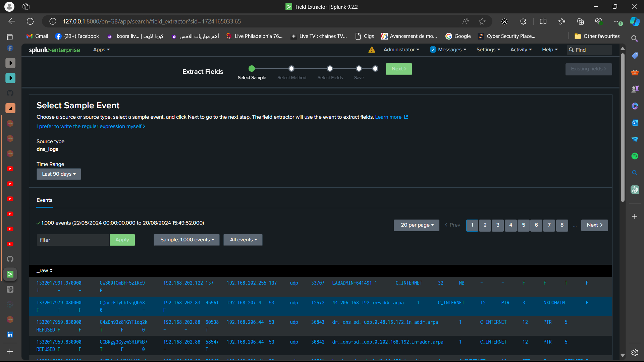Click the green Next button in wizard
The image size is (644, 362).
pyautogui.click(x=399, y=69)
